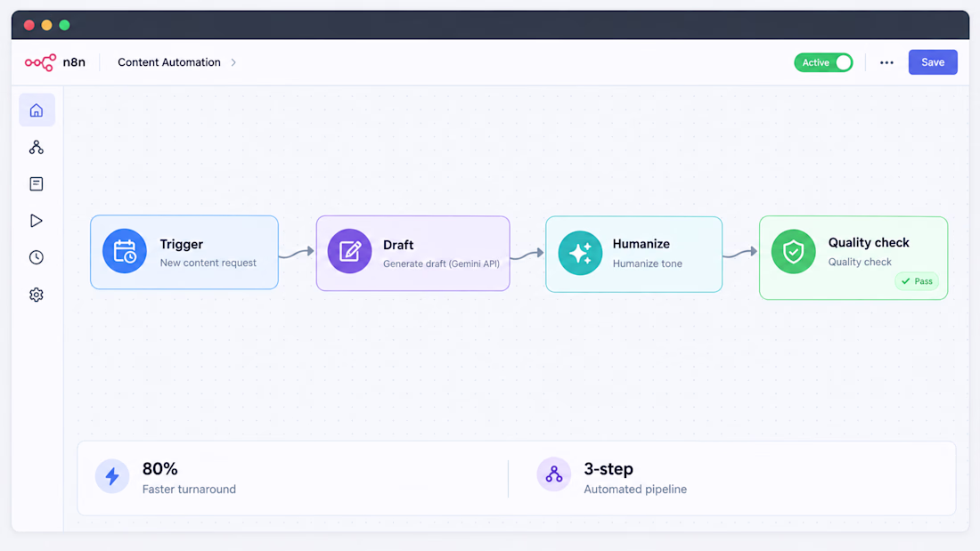Click the 3-step statistic value
980x551 pixels.
click(x=608, y=468)
